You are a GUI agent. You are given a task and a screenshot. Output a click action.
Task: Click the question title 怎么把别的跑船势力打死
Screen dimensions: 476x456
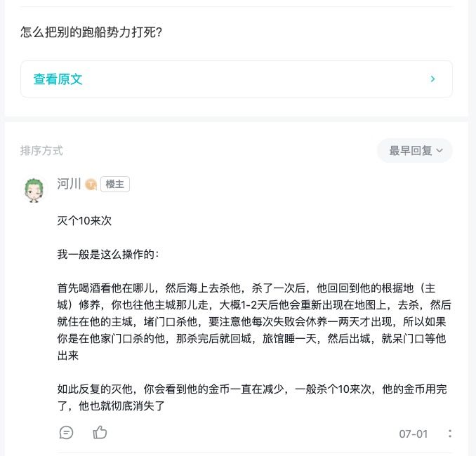pos(91,32)
